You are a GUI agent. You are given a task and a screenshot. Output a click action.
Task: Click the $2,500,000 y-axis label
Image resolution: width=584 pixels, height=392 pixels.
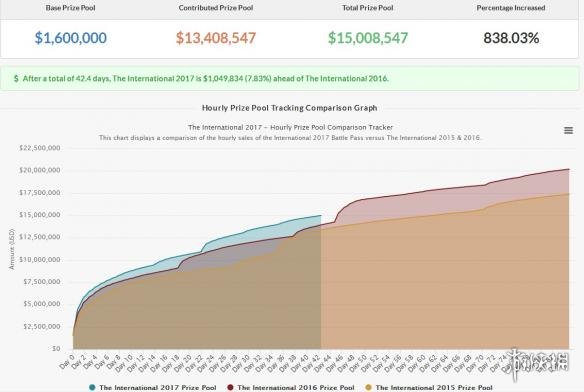pyautogui.click(x=42, y=326)
